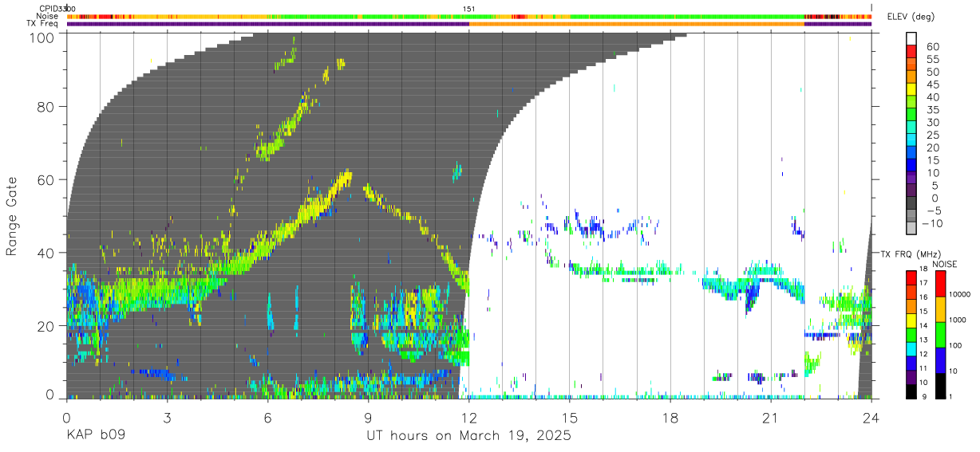Click the 'NOISE' legend title
Screen dimensions: 980x452
[944, 264]
